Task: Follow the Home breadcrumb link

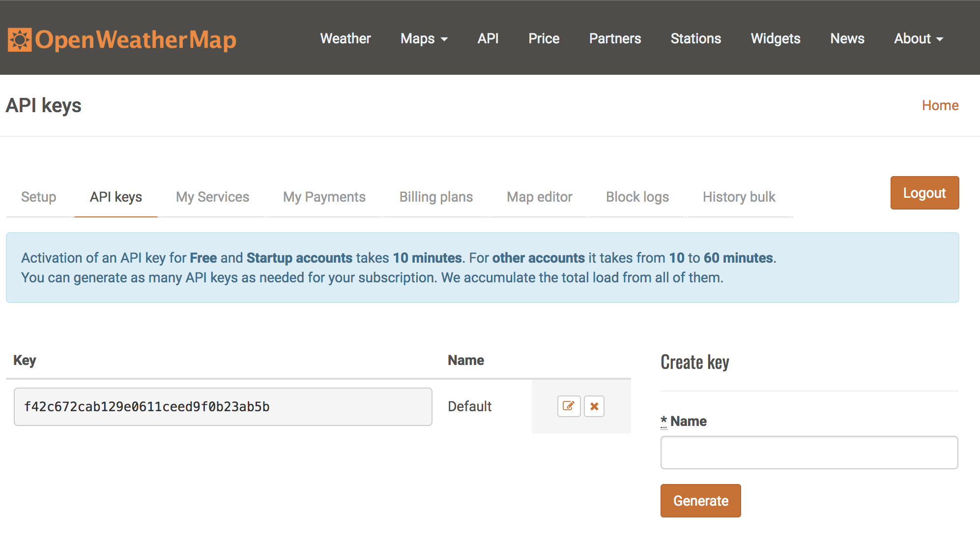Action: tap(940, 105)
